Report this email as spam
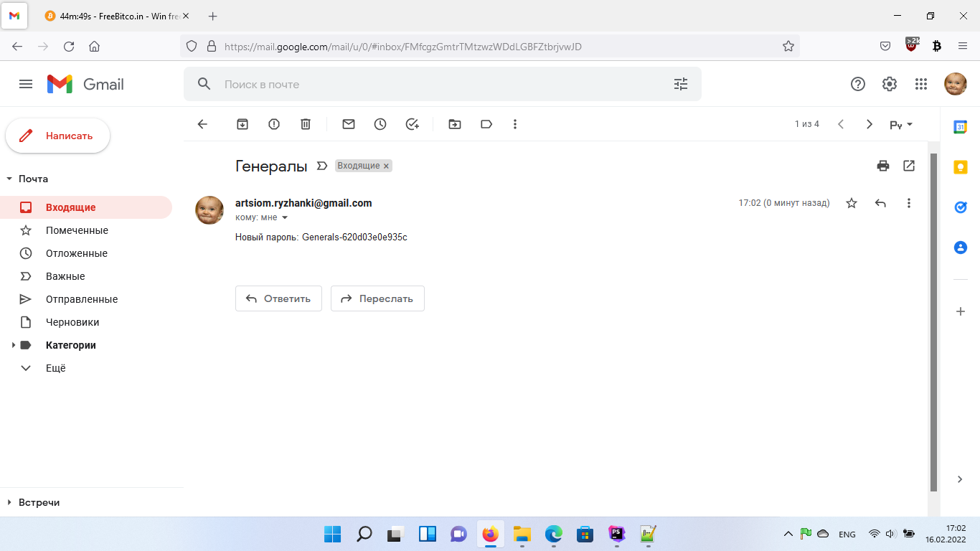 click(x=274, y=124)
